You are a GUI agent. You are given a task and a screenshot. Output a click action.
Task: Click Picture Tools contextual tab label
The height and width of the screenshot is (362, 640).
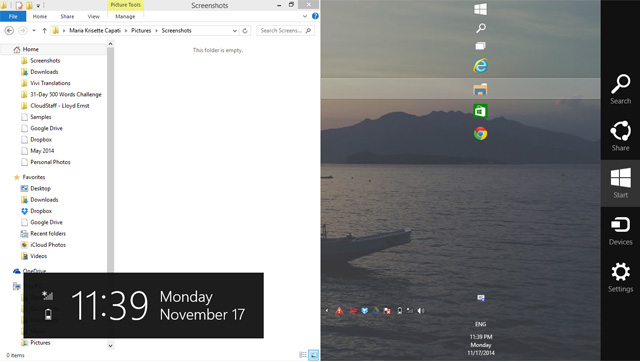[x=126, y=5]
